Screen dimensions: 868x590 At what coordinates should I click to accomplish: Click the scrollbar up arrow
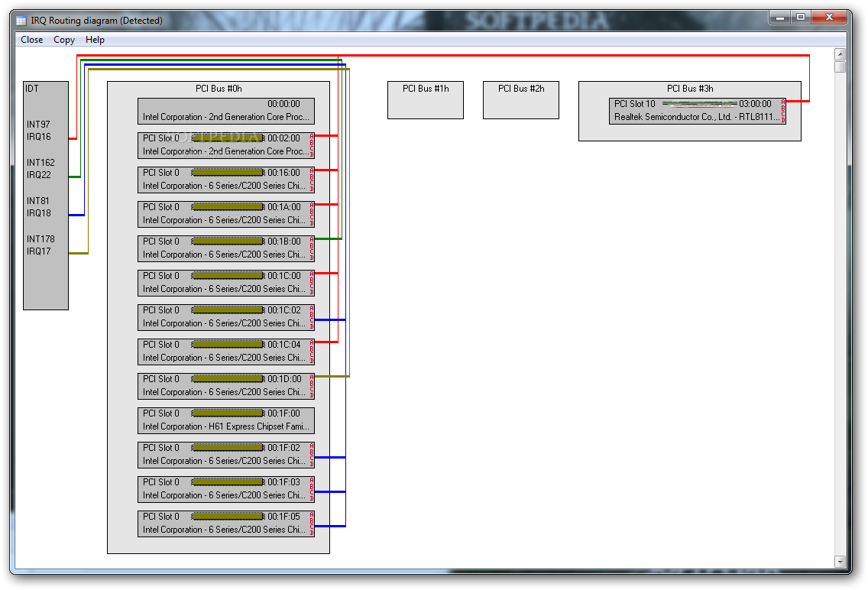840,54
